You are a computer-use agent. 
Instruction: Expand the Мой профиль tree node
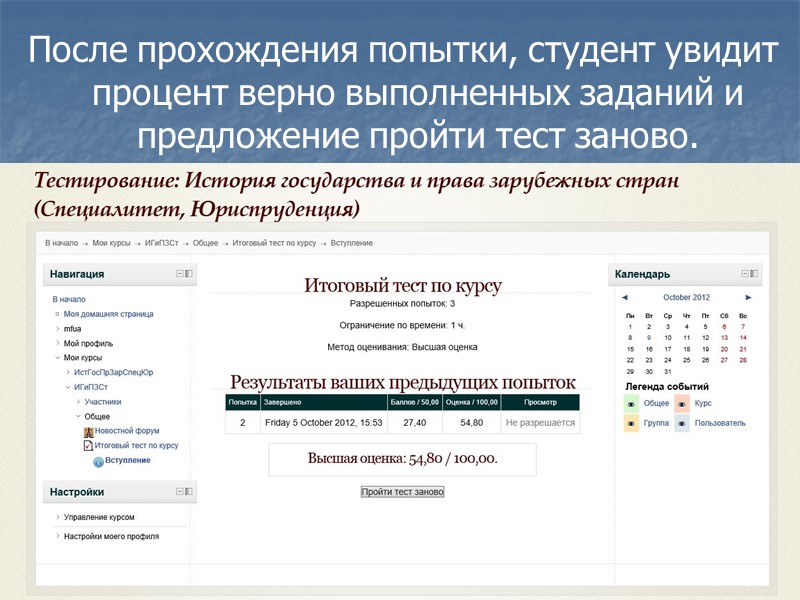[58, 343]
